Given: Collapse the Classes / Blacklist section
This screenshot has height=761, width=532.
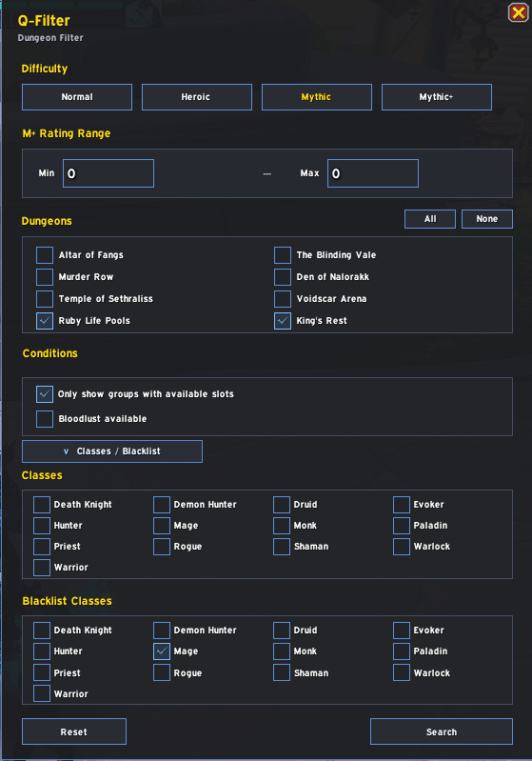Looking at the screenshot, I should click(112, 451).
